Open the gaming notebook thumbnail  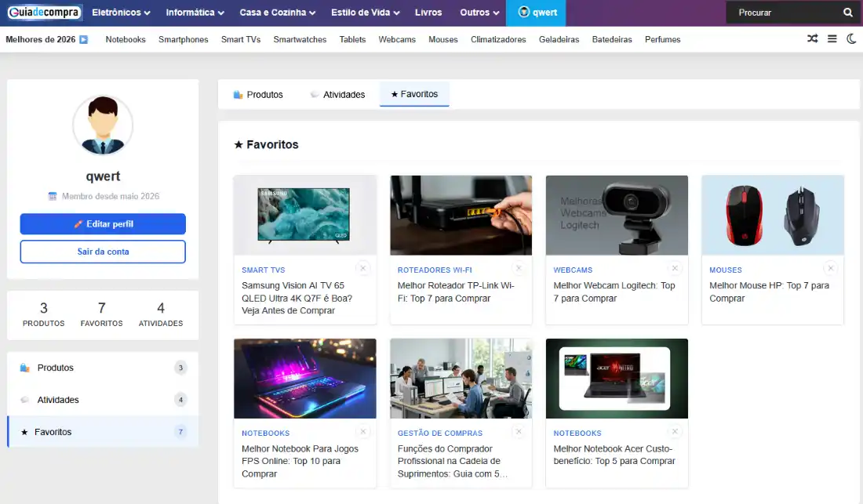point(305,378)
